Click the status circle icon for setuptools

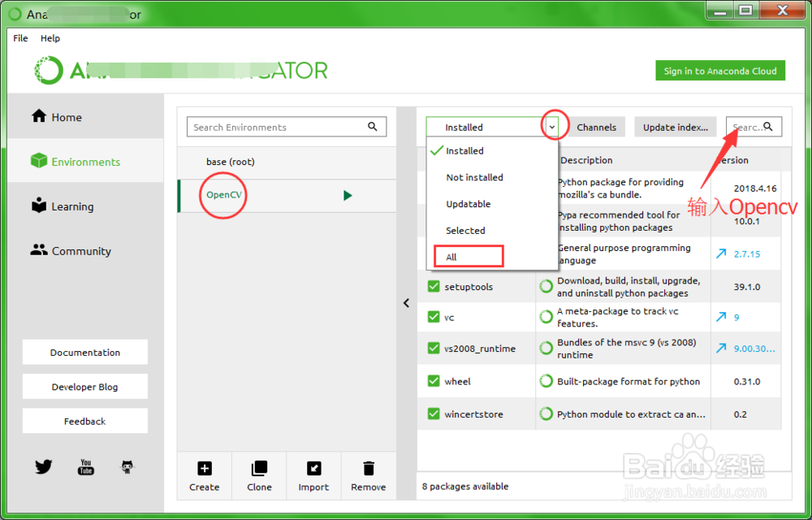[x=546, y=287]
